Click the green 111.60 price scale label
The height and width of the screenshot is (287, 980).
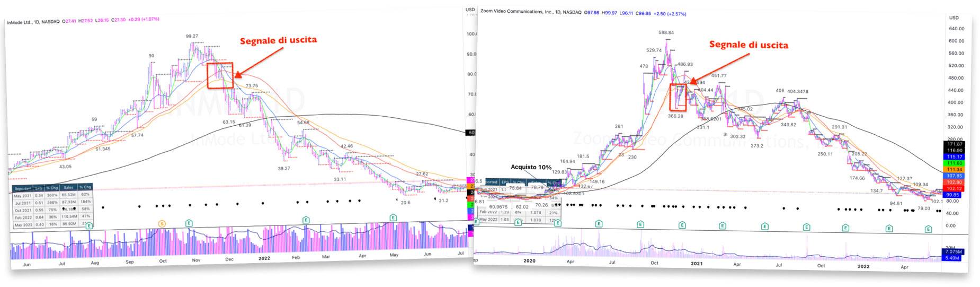955,163
